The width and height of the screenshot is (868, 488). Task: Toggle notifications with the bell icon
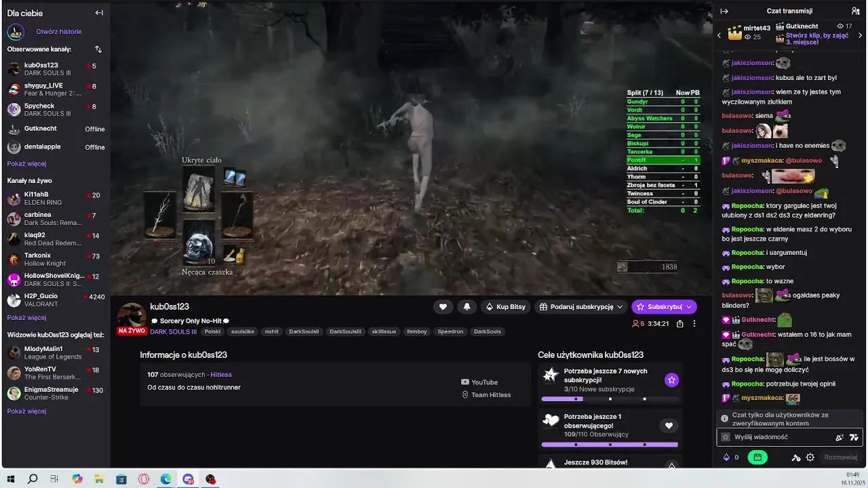coord(467,307)
